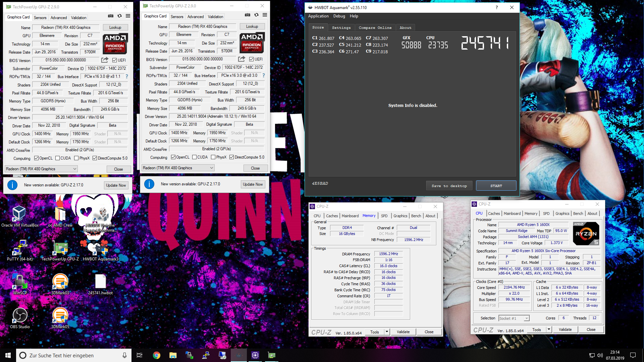Image resolution: width=644 pixels, height=362 pixels.
Task: Switch to Compare Online tab in Aquamark
Action: 375,28
